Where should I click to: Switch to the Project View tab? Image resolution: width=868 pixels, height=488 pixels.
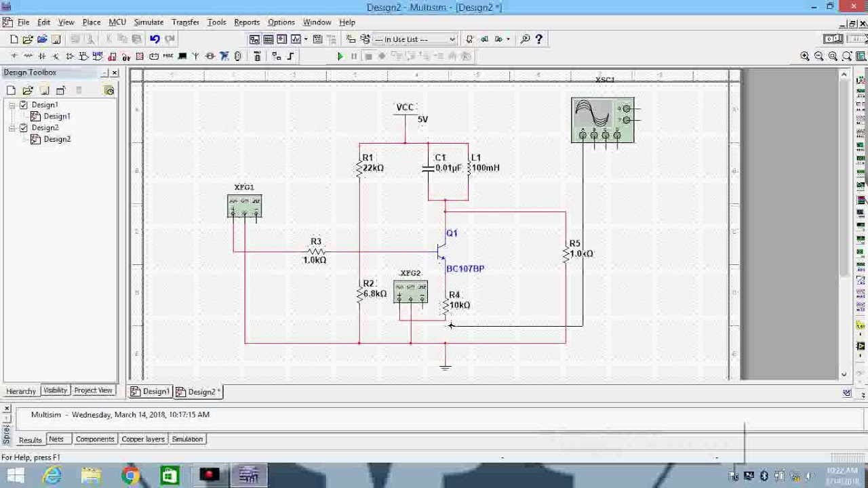(x=93, y=390)
